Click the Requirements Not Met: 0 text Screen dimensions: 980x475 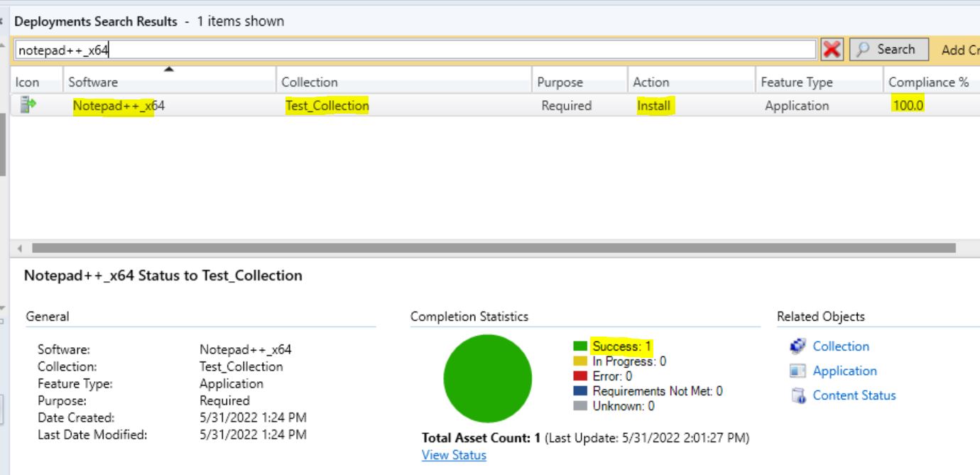(658, 391)
